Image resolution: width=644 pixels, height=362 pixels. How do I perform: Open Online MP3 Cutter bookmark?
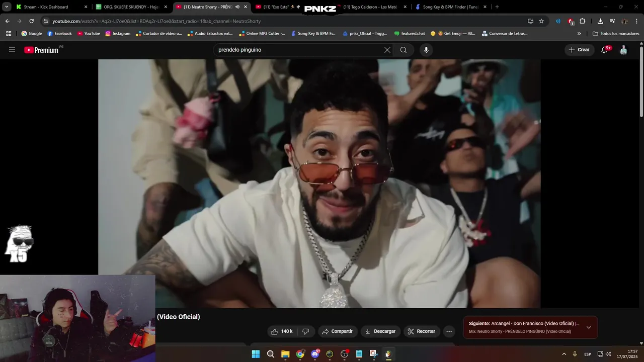tap(262, 34)
